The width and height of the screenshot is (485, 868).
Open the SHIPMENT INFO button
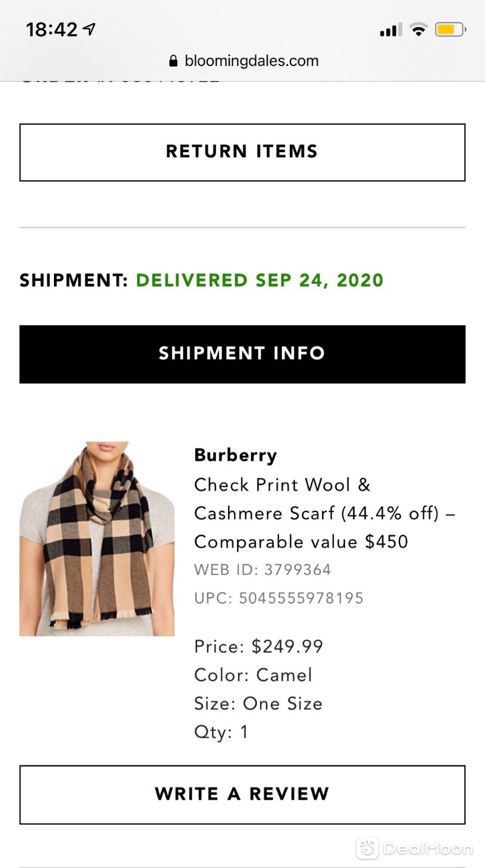242,354
